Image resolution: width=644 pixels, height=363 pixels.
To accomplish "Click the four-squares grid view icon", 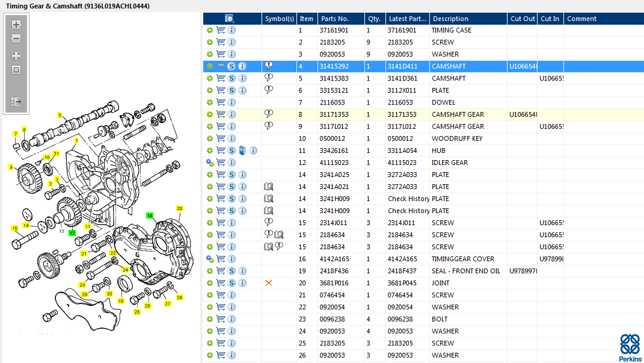I will [x=16, y=55].
